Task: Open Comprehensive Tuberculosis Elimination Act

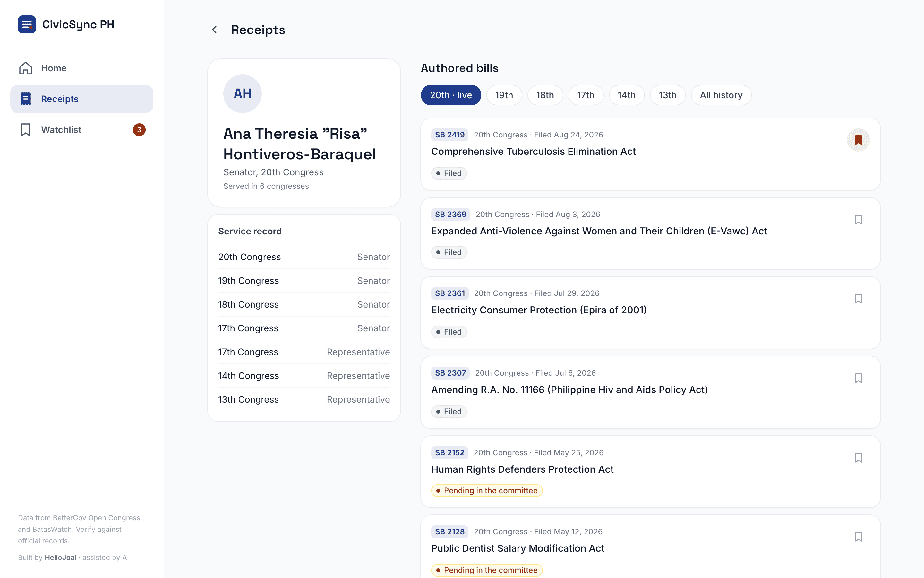Action: (x=534, y=151)
